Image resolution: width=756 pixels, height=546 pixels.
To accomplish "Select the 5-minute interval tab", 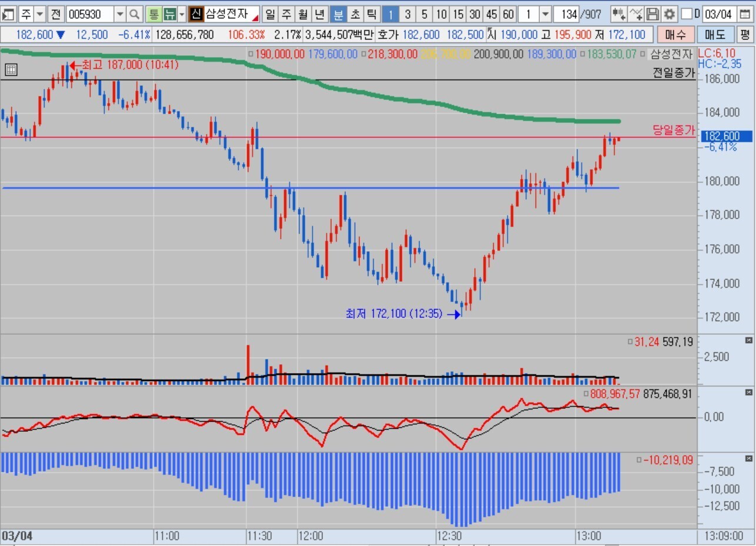I will [x=424, y=14].
